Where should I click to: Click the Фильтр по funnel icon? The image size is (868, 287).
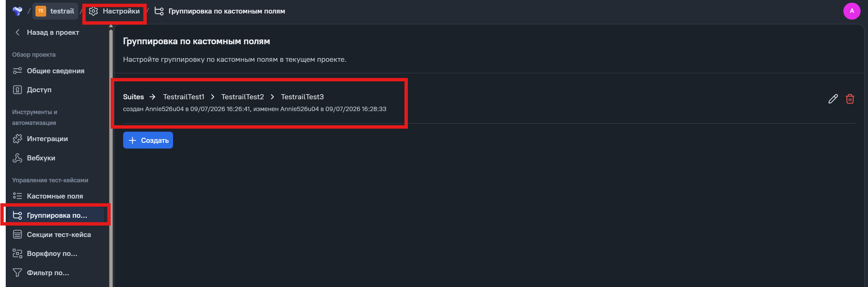(17, 272)
